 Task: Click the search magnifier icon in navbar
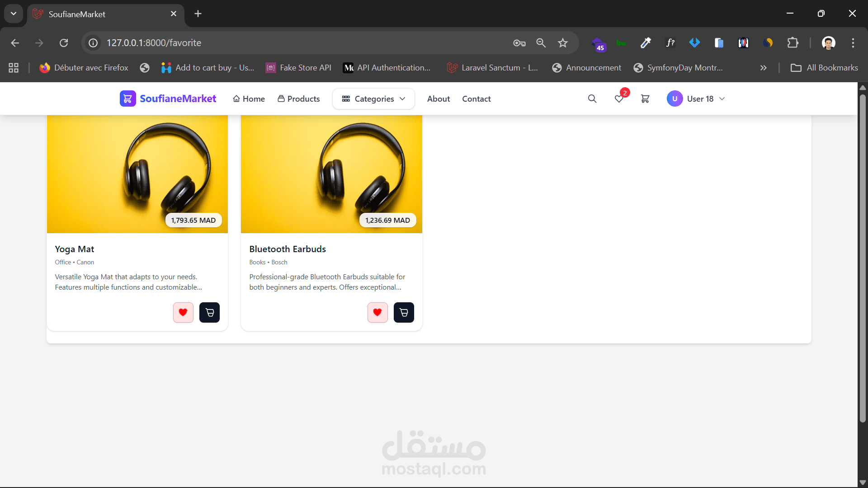tap(592, 99)
